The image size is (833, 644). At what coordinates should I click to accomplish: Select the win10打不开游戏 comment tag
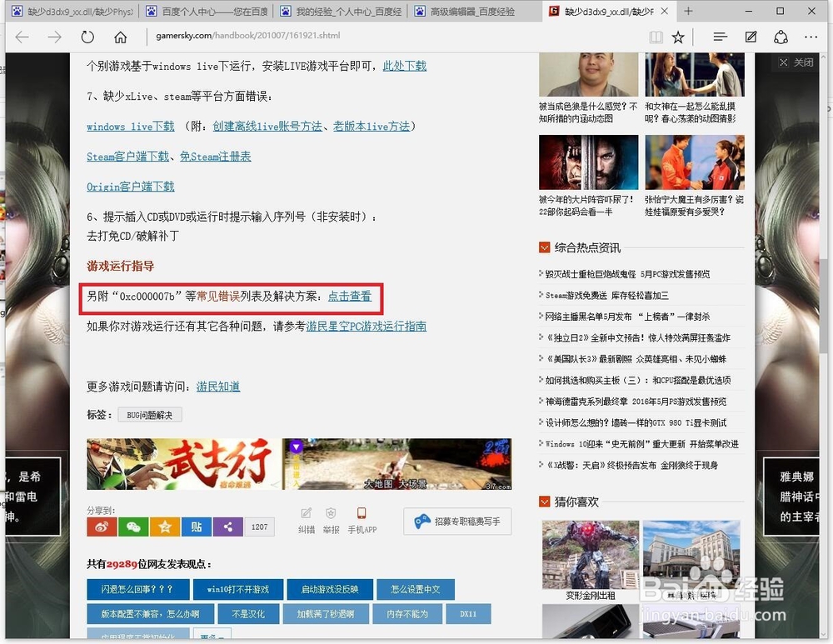238,589
